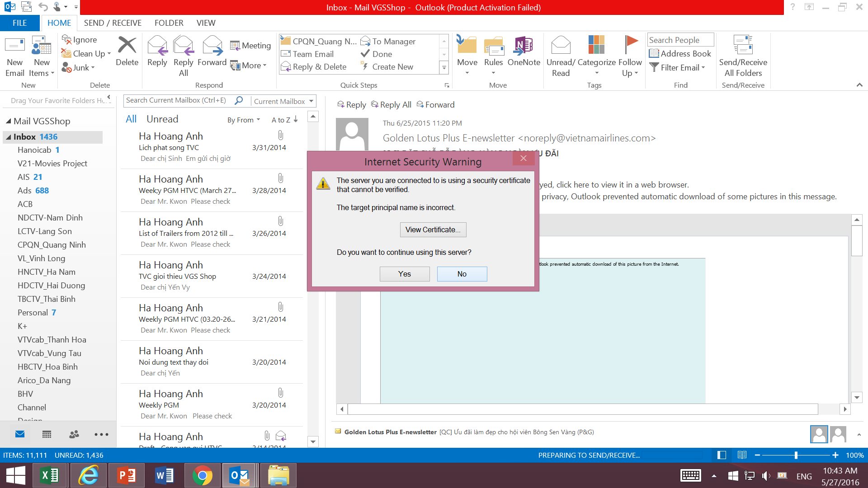Click Ignore conversation icon
Viewport: 868px width, 488px height.
tap(79, 40)
